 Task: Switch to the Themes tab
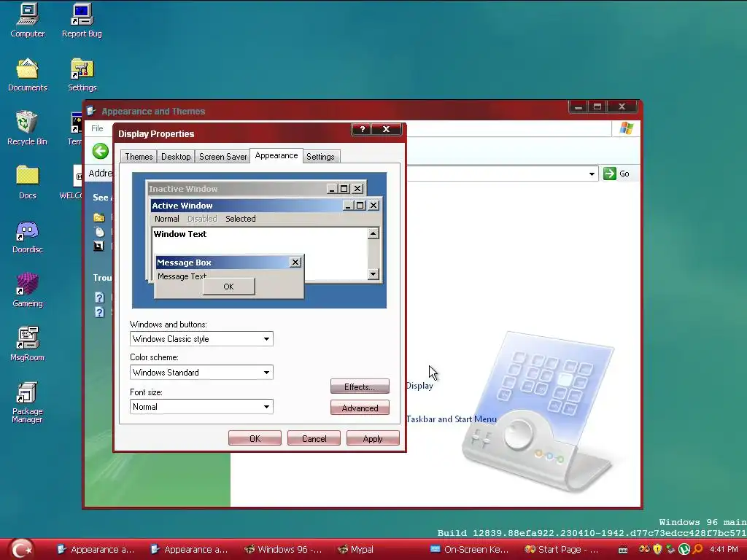click(139, 157)
